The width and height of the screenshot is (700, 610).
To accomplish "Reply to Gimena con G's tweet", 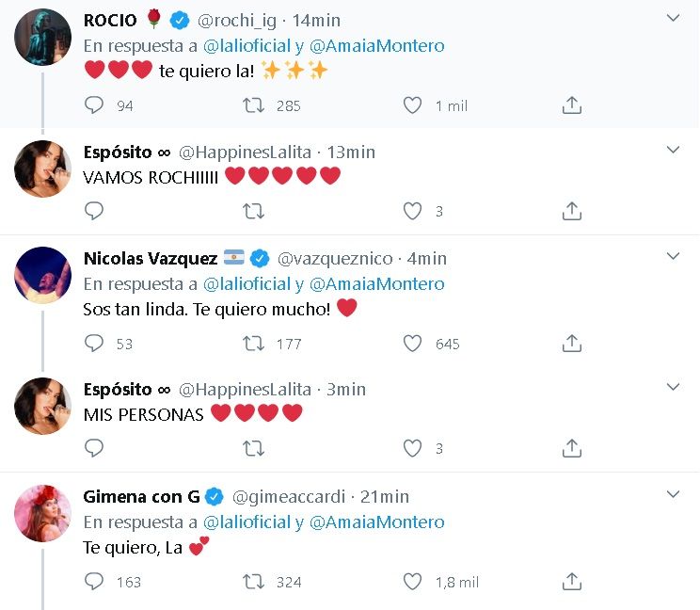I will 93,582.
